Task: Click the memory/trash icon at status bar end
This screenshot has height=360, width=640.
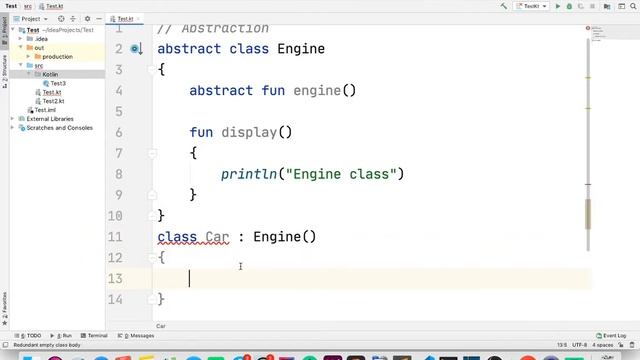Action: [x=632, y=345]
